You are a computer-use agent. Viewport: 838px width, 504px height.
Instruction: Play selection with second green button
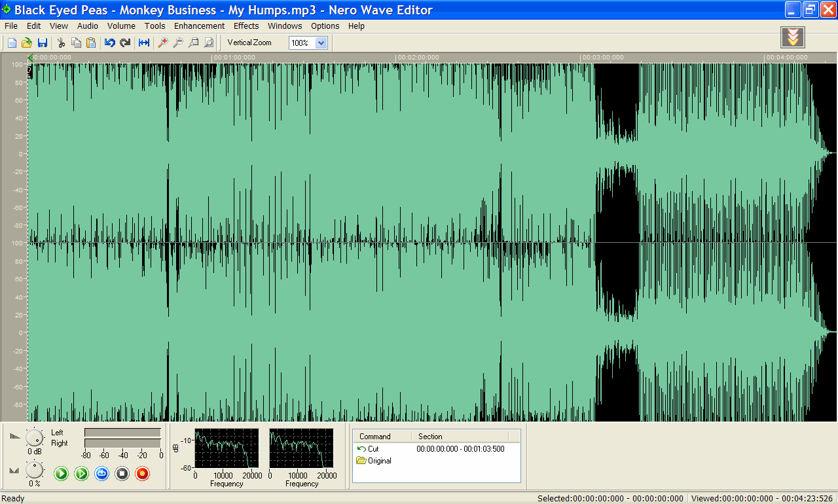(81, 473)
